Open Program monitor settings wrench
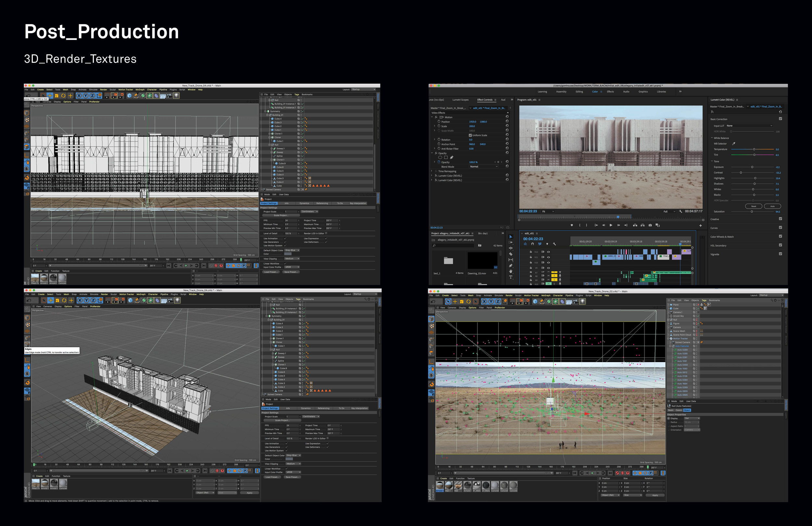 click(681, 211)
